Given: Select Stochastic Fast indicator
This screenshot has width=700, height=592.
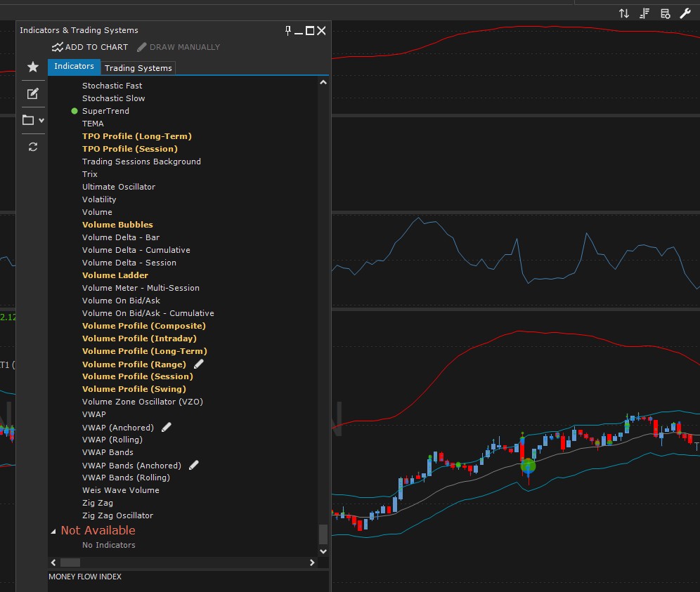Looking at the screenshot, I should (x=112, y=86).
